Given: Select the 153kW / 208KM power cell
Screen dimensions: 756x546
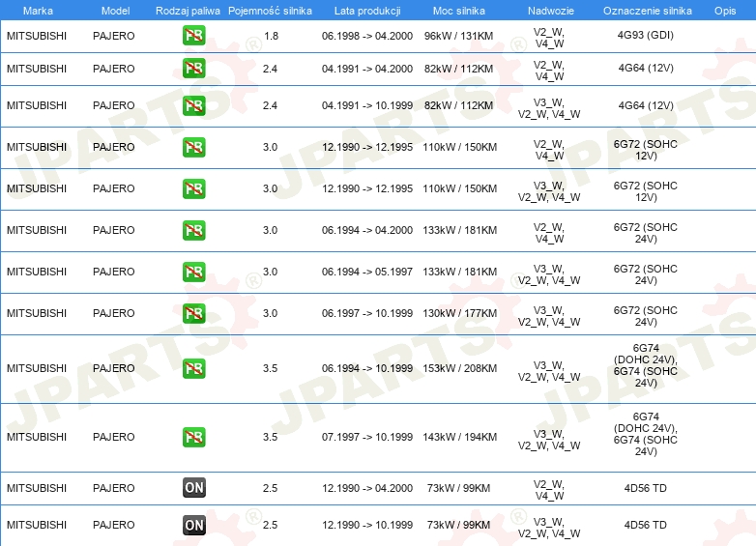Looking at the screenshot, I should (x=460, y=368).
